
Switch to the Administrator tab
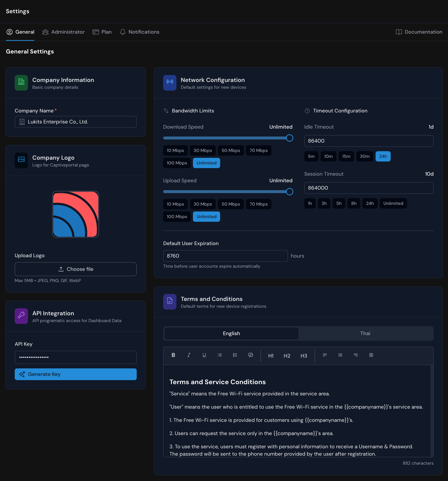[63, 32]
